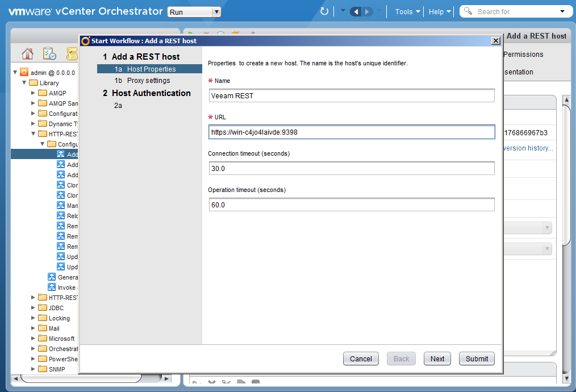This screenshot has height=392, width=576.
Task: Click the Connection timeout field showing 30.0
Action: pos(352,168)
